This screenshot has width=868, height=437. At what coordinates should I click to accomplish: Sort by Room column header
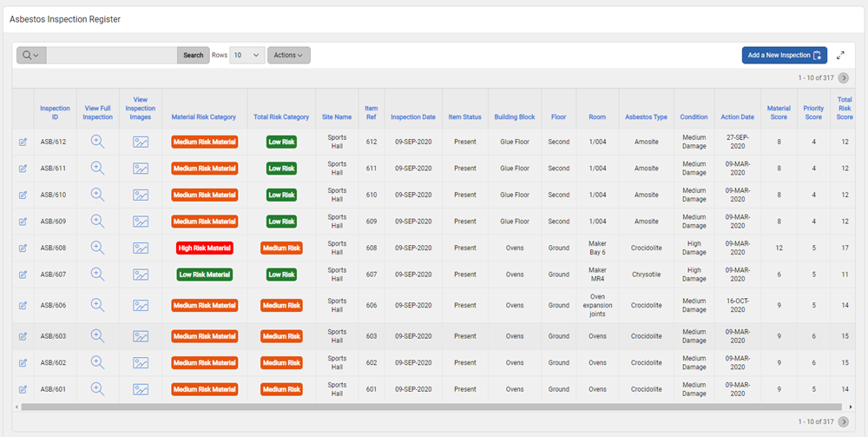[x=597, y=117]
